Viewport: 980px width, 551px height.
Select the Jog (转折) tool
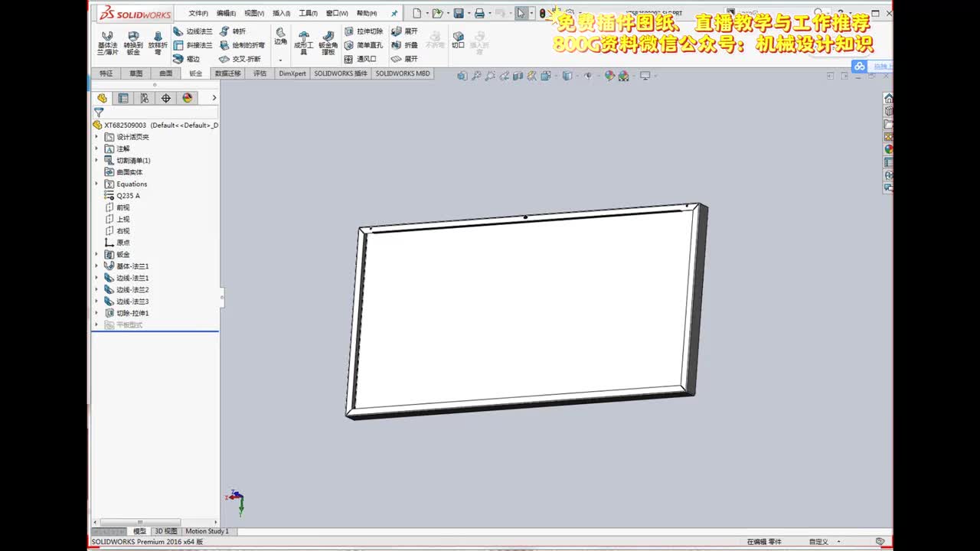pos(233,31)
